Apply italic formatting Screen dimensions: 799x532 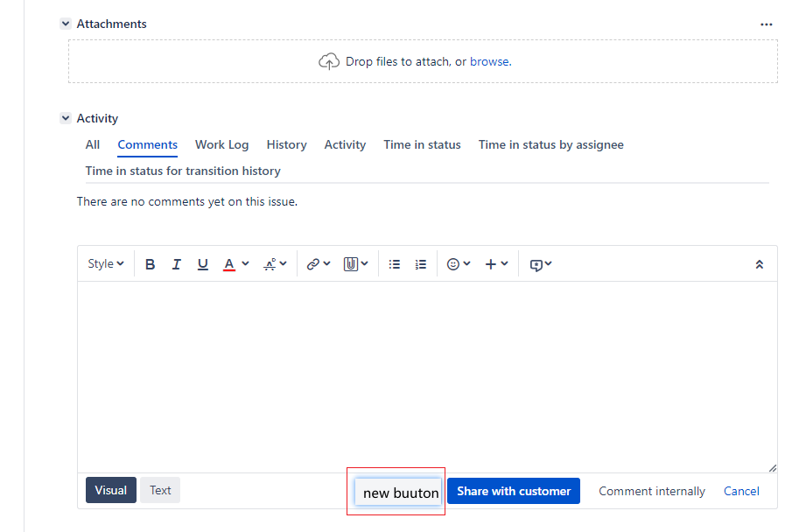click(x=176, y=263)
